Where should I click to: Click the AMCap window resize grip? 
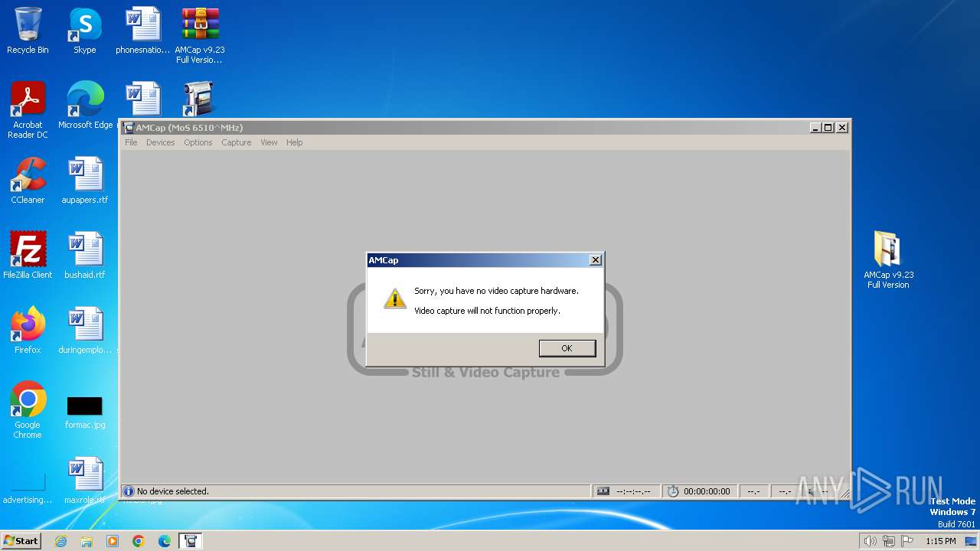844,493
